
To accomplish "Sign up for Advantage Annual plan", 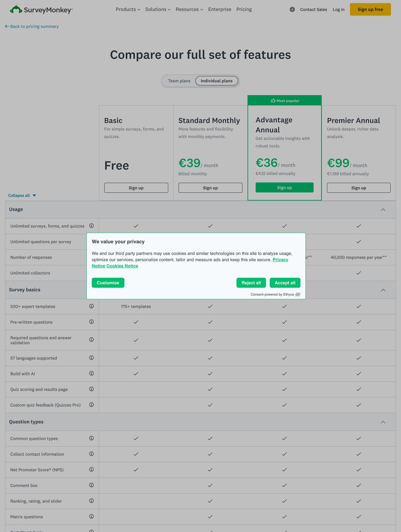I will 284,187.
